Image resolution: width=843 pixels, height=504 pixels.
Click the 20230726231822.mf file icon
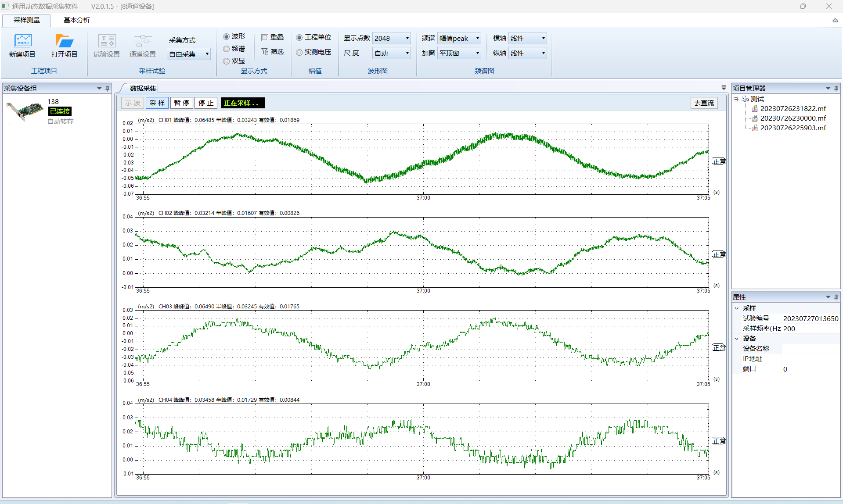pos(755,109)
